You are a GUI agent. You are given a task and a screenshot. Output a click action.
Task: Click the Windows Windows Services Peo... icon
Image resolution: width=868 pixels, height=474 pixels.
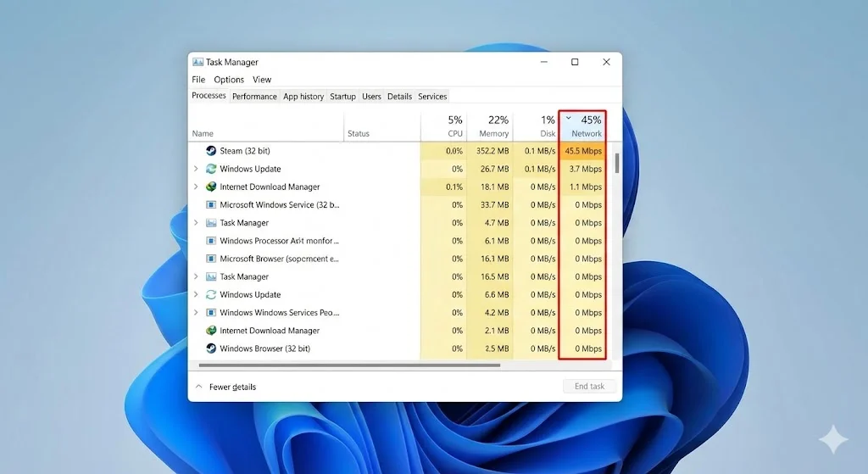(x=211, y=312)
